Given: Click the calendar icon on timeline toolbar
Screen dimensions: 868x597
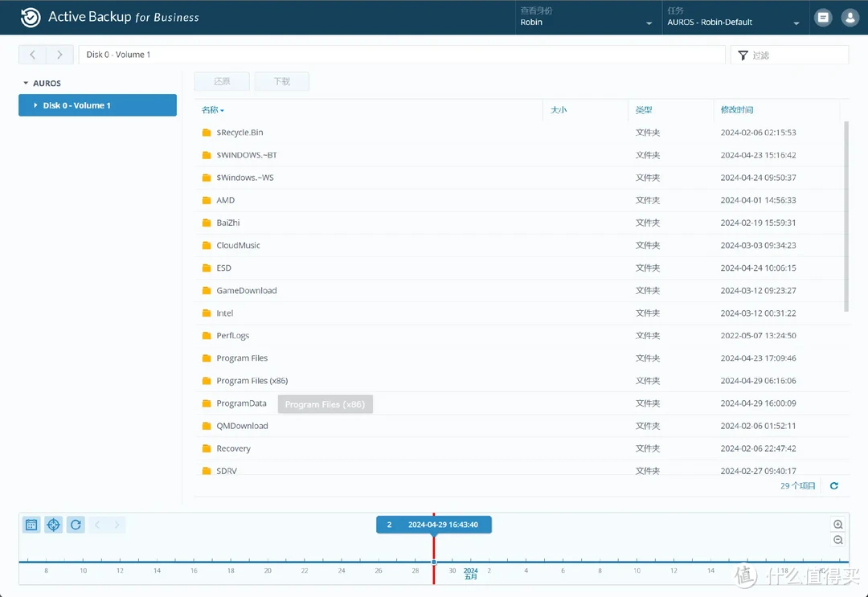Looking at the screenshot, I should (x=31, y=525).
